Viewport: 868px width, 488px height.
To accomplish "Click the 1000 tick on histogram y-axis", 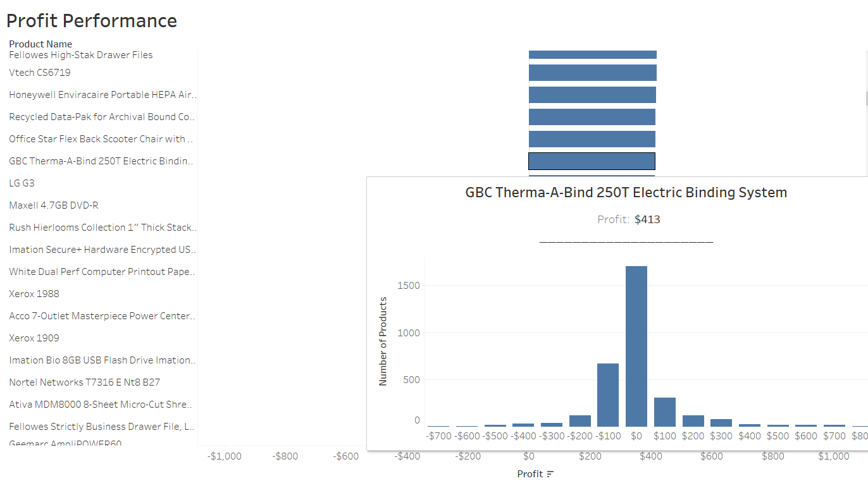I will coord(409,333).
